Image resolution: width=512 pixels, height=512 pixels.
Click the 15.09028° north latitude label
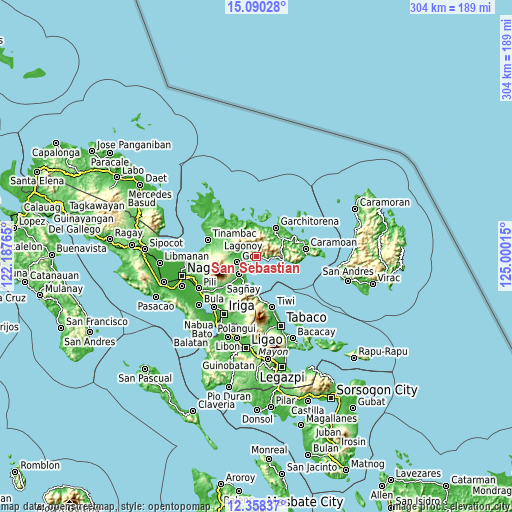pyautogui.click(x=256, y=7)
